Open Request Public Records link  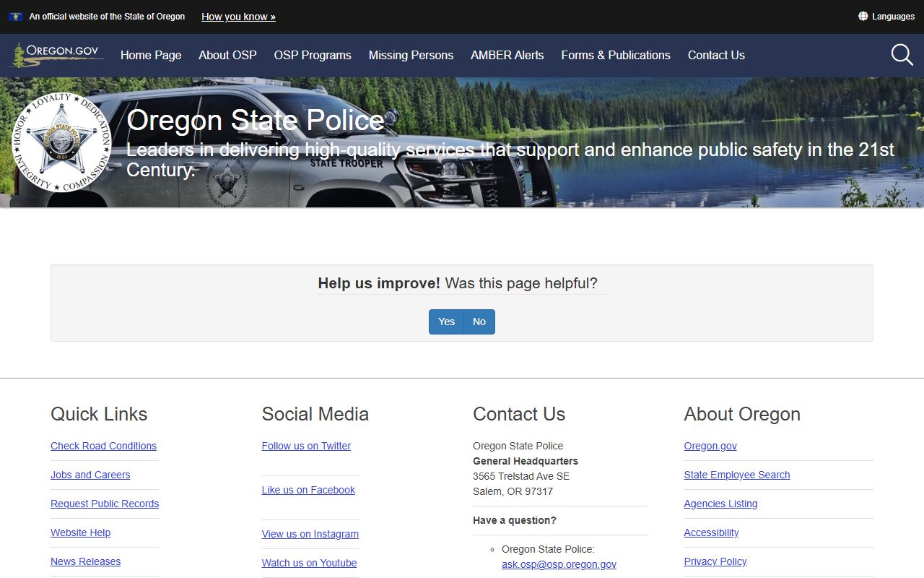click(105, 504)
